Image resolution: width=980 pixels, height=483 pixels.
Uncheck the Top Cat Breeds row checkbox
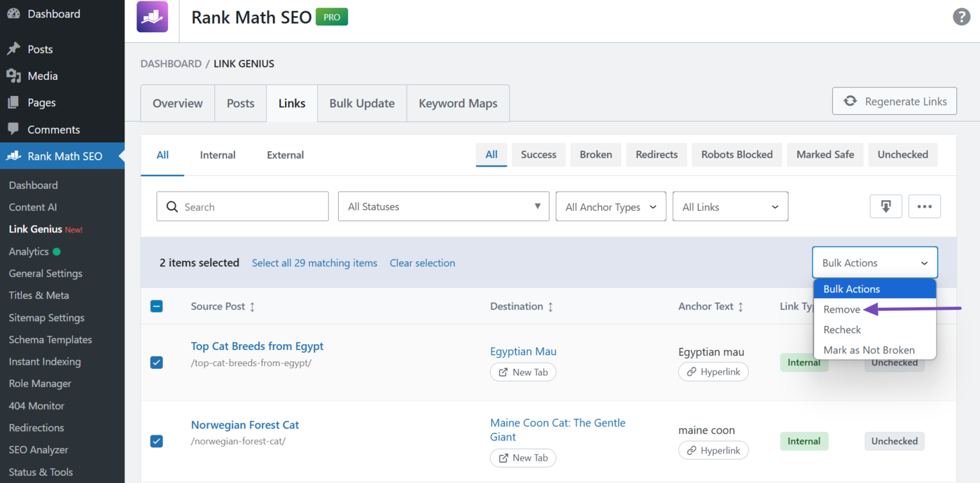[x=157, y=362]
